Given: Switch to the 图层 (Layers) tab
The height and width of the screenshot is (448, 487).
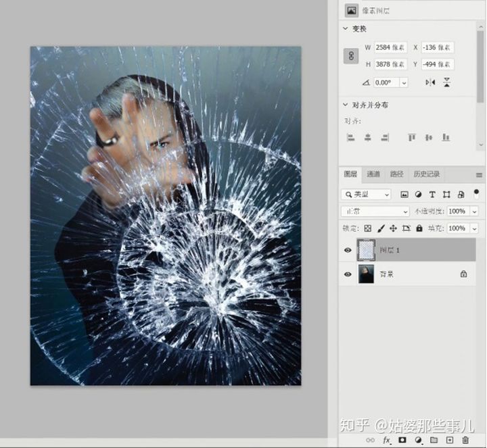Looking at the screenshot, I should (x=350, y=174).
